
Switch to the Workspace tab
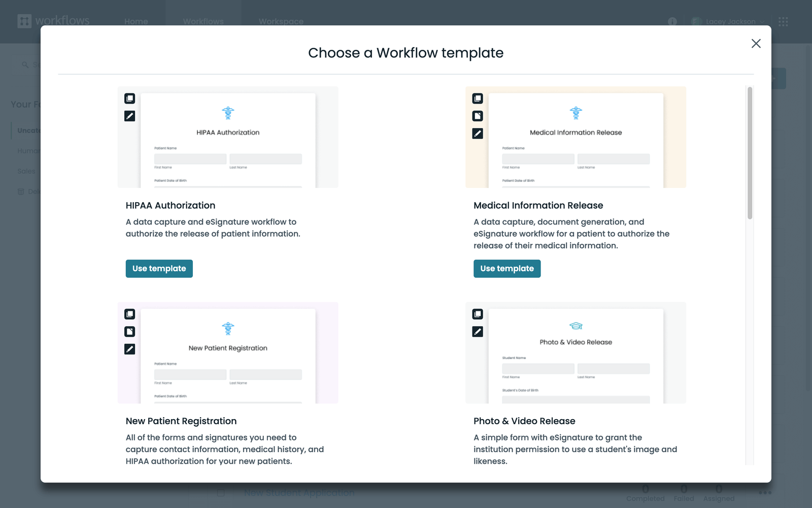tap(281, 21)
